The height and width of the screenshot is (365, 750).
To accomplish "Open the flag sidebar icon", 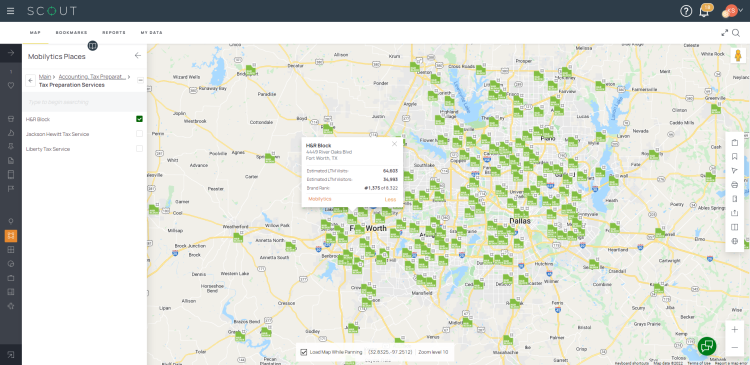I will [11, 188].
